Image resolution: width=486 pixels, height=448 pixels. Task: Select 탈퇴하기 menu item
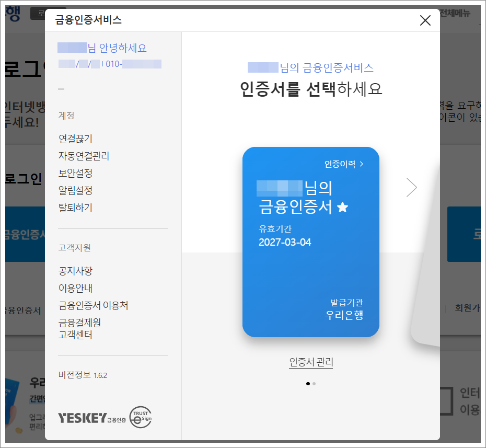click(75, 208)
